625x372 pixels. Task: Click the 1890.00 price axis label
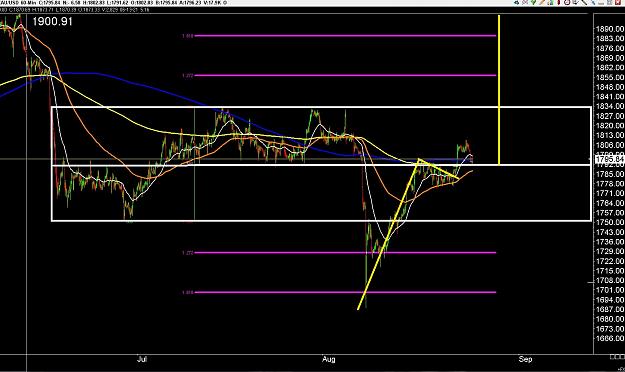(x=609, y=29)
